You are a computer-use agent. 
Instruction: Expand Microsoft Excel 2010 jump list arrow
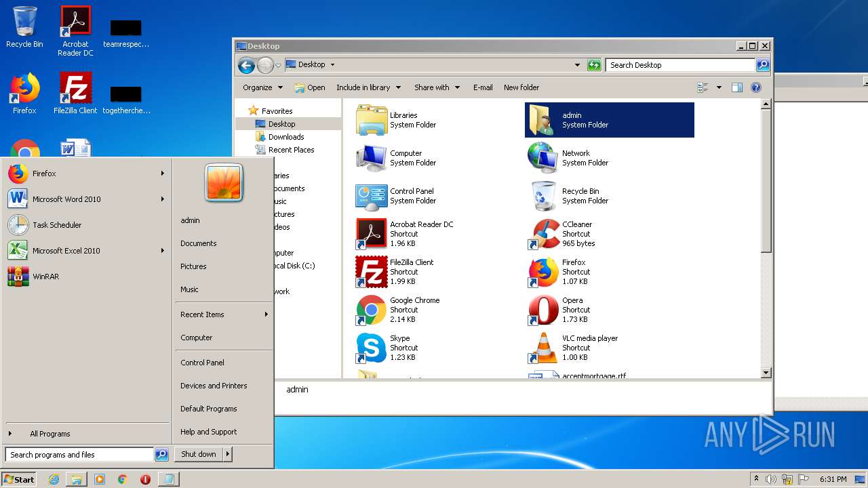163,251
